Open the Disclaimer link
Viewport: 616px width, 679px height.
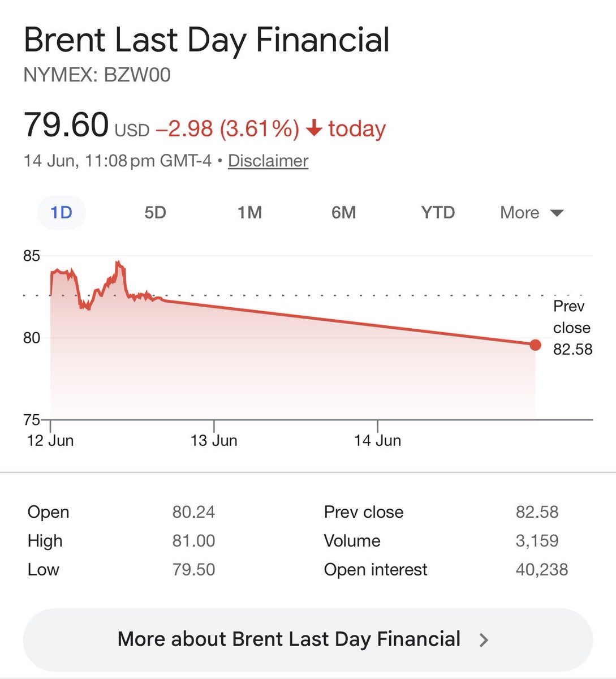tap(268, 161)
